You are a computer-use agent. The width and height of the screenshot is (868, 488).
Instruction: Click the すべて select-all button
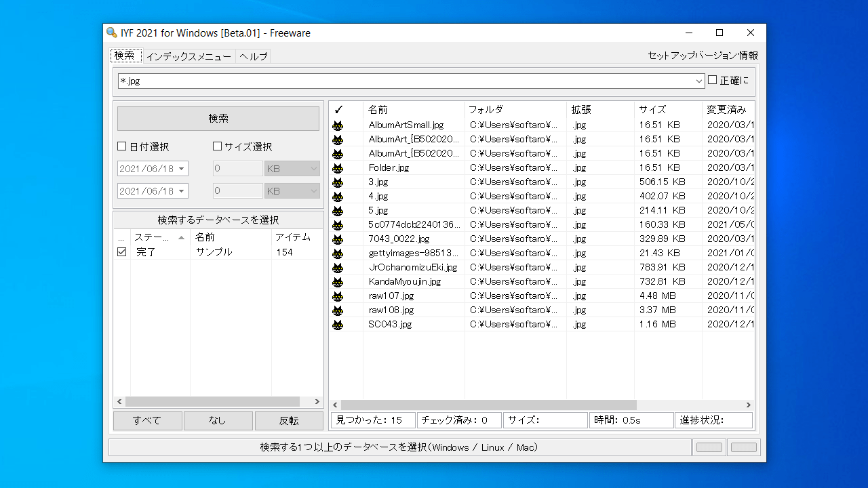(147, 420)
